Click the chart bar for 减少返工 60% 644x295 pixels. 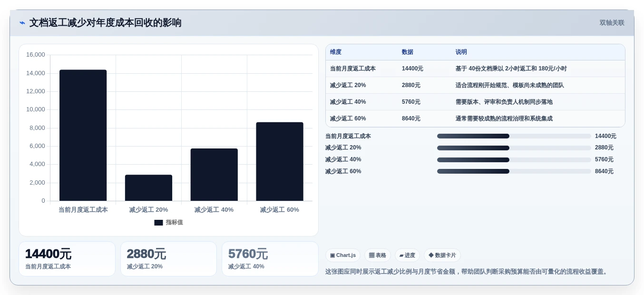click(x=280, y=161)
